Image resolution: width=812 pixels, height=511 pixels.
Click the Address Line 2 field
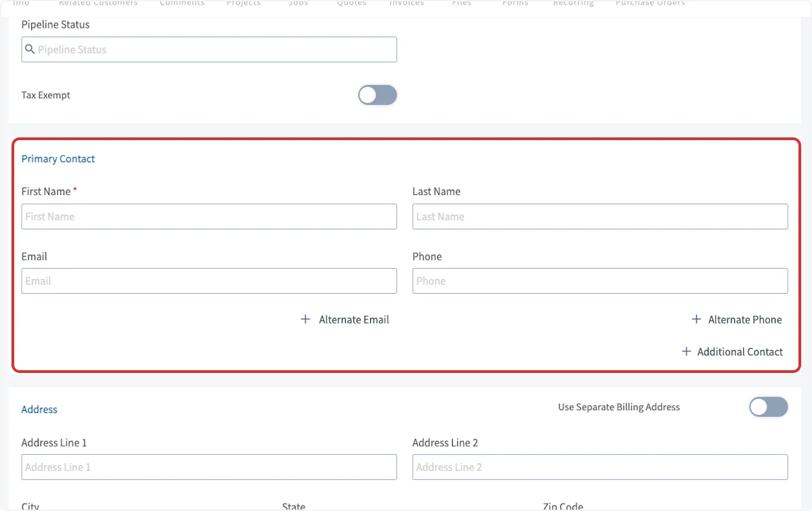pyautogui.click(x=600, y=467)
